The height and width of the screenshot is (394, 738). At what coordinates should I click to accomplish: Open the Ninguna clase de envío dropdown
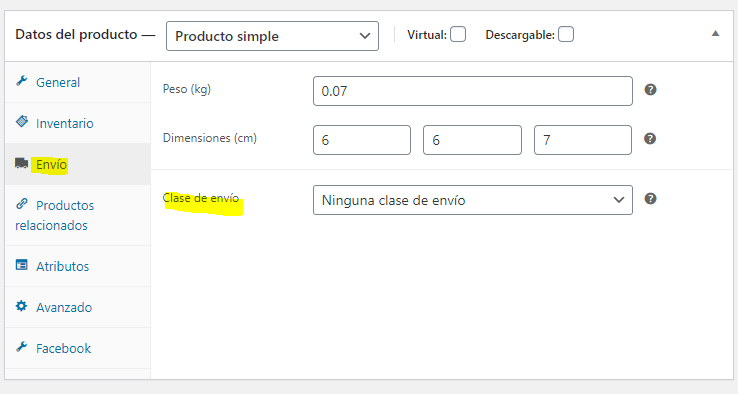(473, 200)
